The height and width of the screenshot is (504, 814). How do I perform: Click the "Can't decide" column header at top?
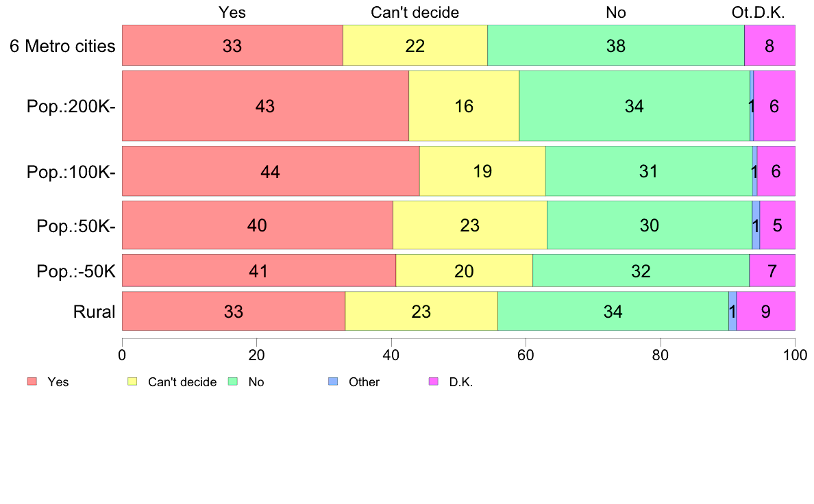(x=415, y=12)
